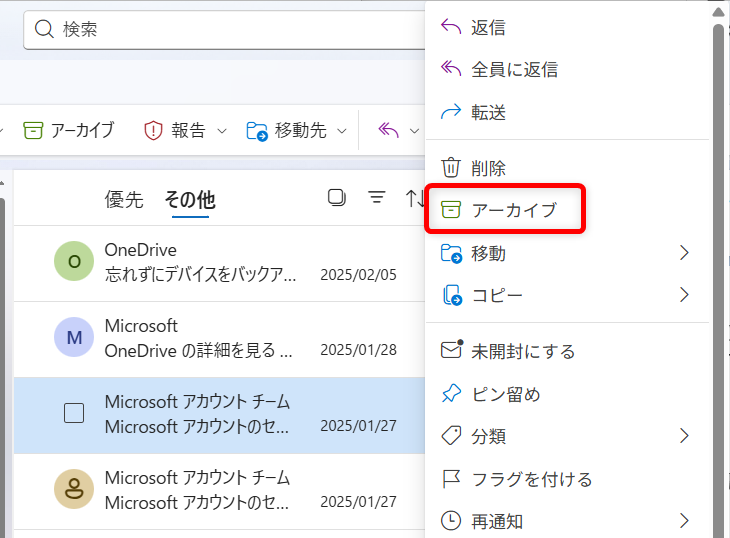Expand the コピー submenu arrow
The width and height of the screenshot is (730, 538).
pos(684,295)
